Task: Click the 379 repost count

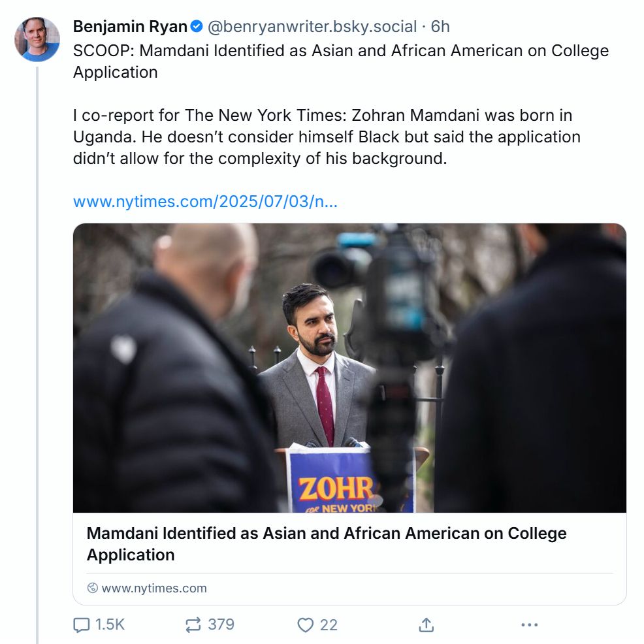Action: click(x=220, y=625)
